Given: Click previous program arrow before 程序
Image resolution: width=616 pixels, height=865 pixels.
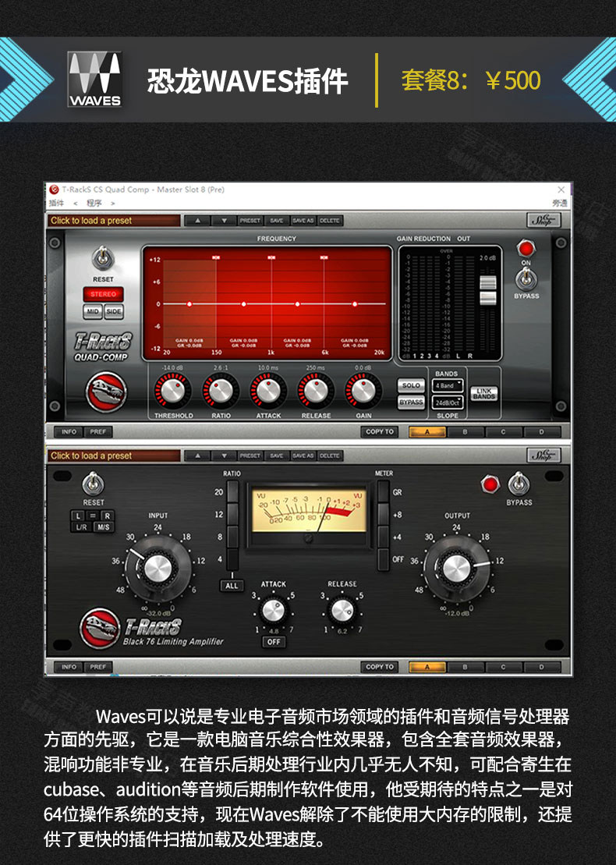Looking at the screenshot, I should [76, 203].
